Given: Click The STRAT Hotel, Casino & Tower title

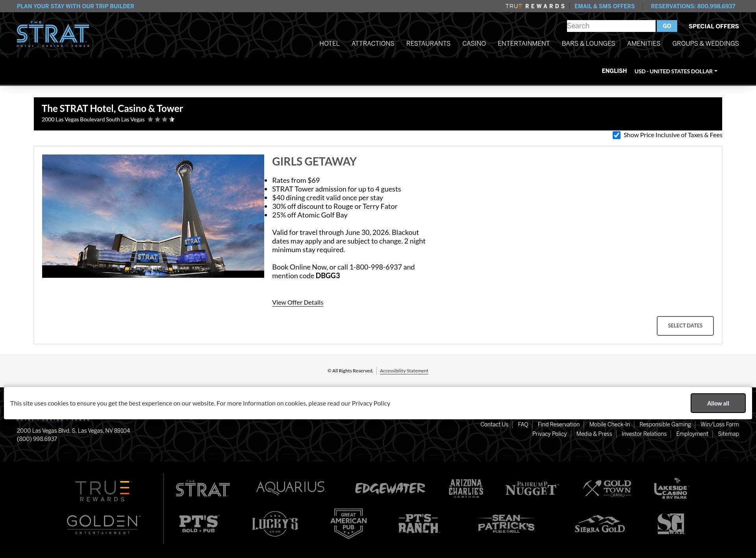Looking at the screenshot, I should [x=112, y=108].
